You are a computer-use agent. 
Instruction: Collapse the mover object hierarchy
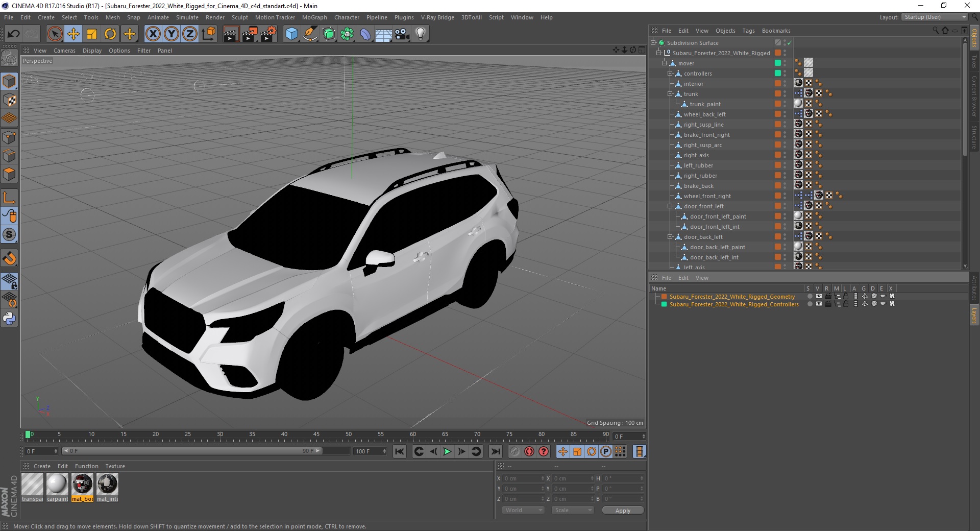click(x=665, y=63)
